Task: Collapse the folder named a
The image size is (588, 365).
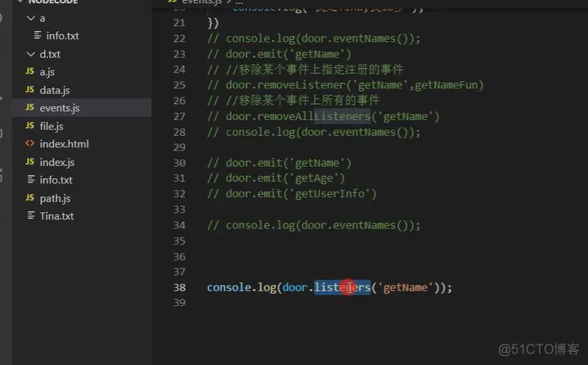Action: 31,18
